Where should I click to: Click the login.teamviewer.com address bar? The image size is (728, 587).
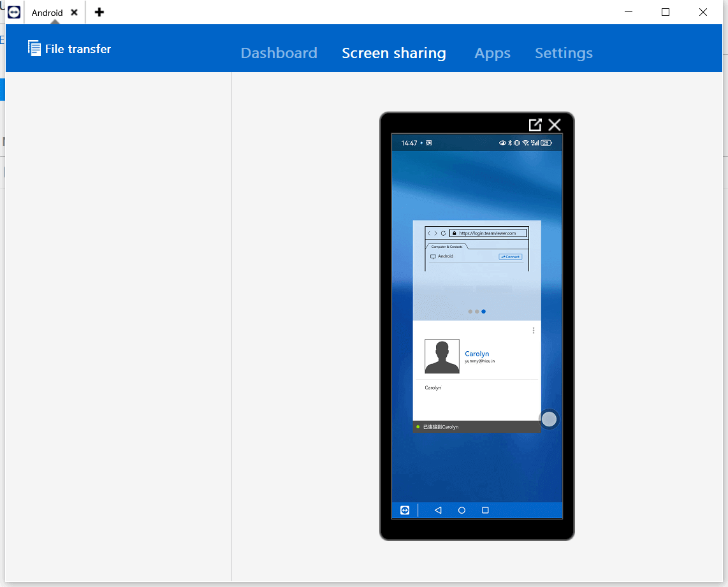(x=488, y=233)
